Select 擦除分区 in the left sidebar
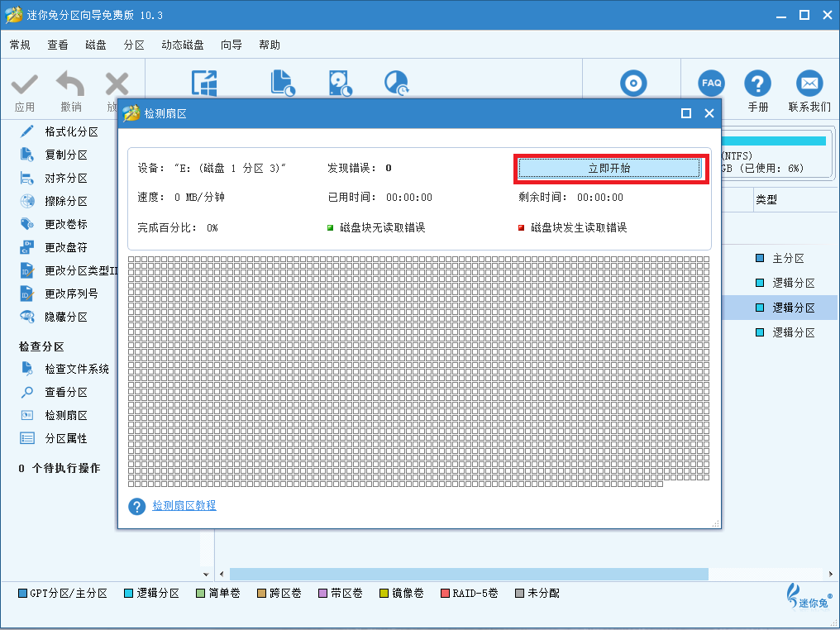 coord(54,202)
